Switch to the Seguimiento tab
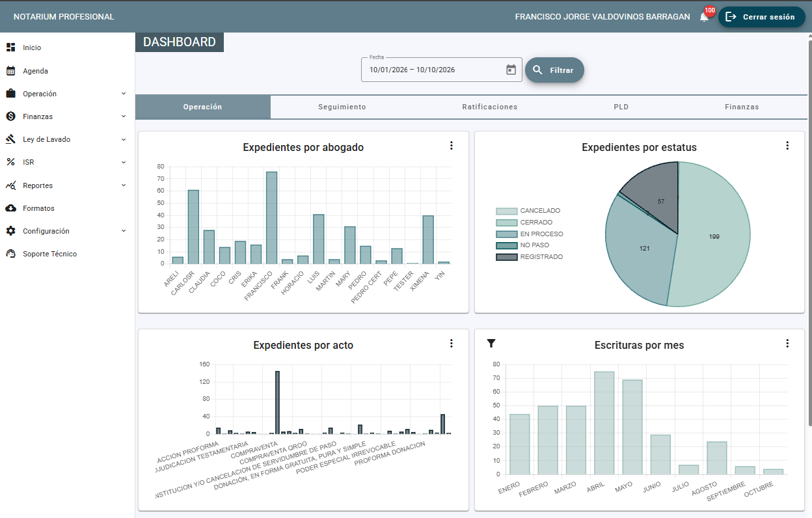The height and width of the screenshot is (518, 812). point(342,107)
